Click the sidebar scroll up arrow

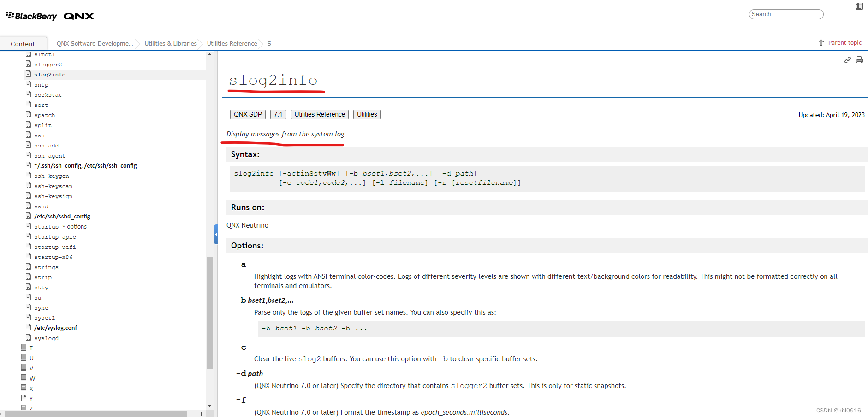tap(209, 54)
